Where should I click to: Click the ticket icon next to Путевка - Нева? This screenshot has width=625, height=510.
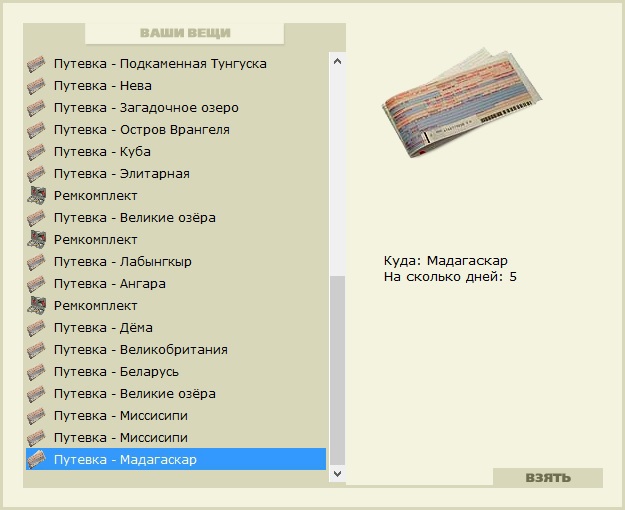[36, 86]
